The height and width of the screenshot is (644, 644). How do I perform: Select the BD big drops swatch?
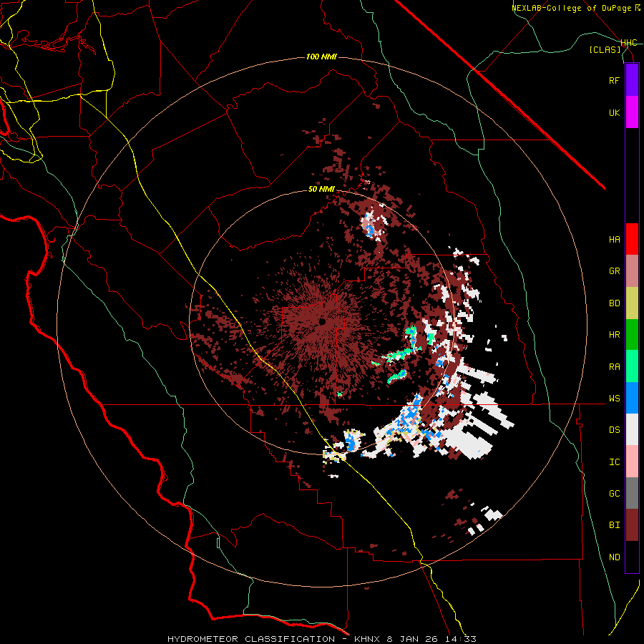pyautogui.click(x=632, y=303)
